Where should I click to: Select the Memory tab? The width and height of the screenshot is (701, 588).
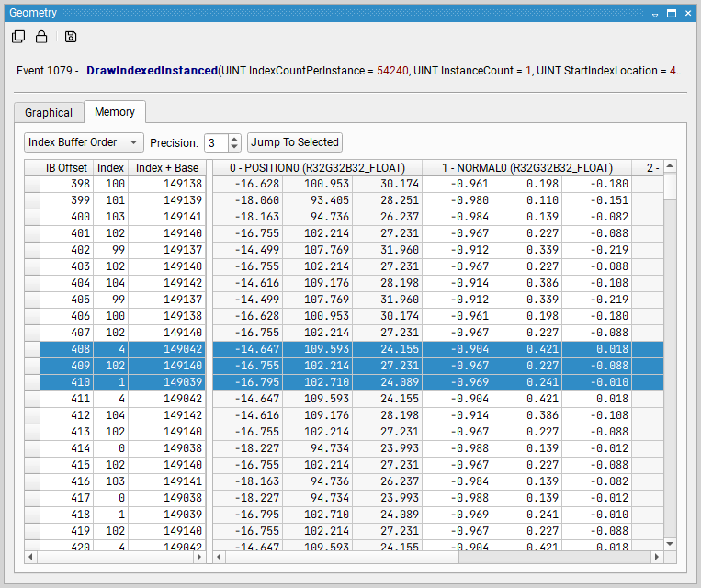(x=115, y=111)
